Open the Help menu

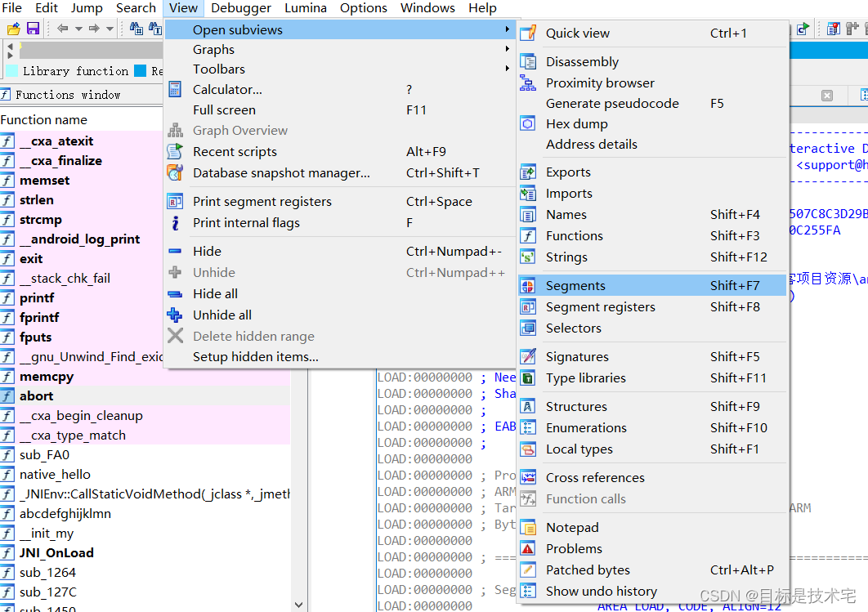[483, 8]
